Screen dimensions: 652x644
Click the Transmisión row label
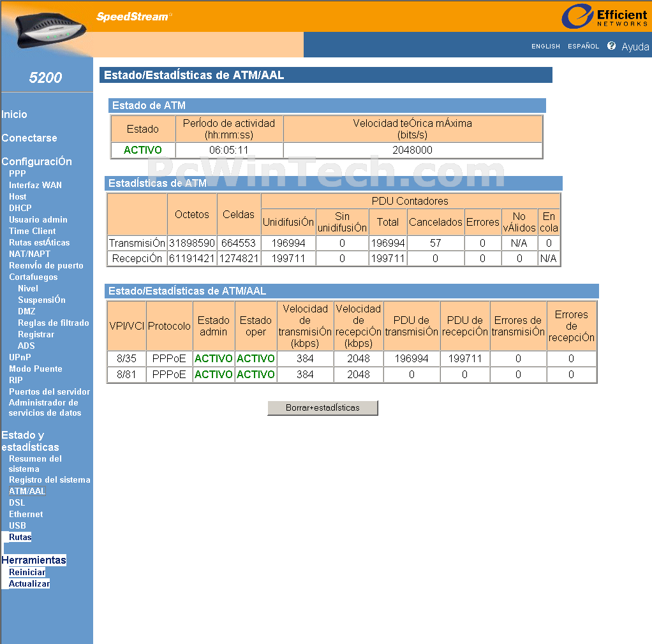coord(137,243)
